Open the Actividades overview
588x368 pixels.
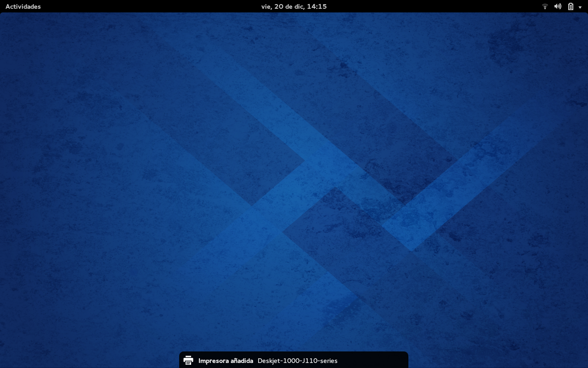[23, 6]
